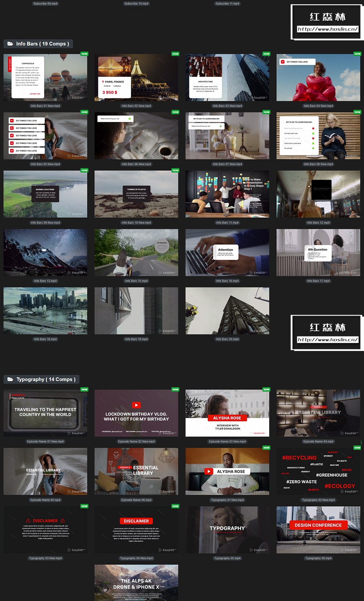364x601 pixels.
Task: Open the #Recycling hashtag cloud thumbnail
Action: [x=318, y=471]
